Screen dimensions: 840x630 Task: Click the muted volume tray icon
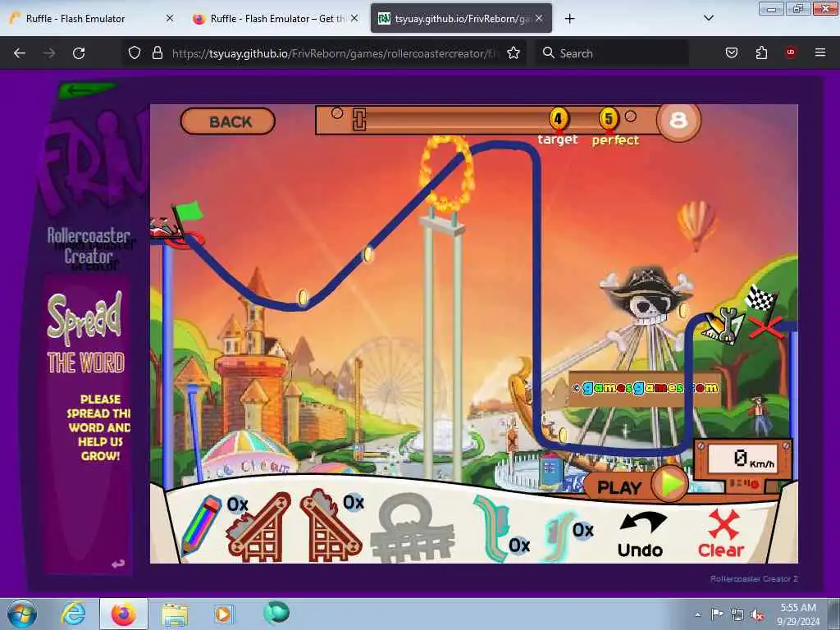757,615
